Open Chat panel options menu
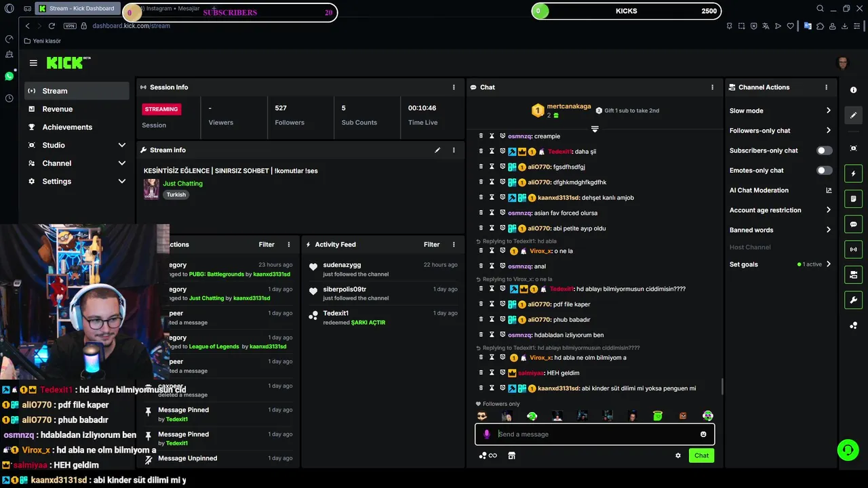Viewport: 868px width, 488px height. 712,87
